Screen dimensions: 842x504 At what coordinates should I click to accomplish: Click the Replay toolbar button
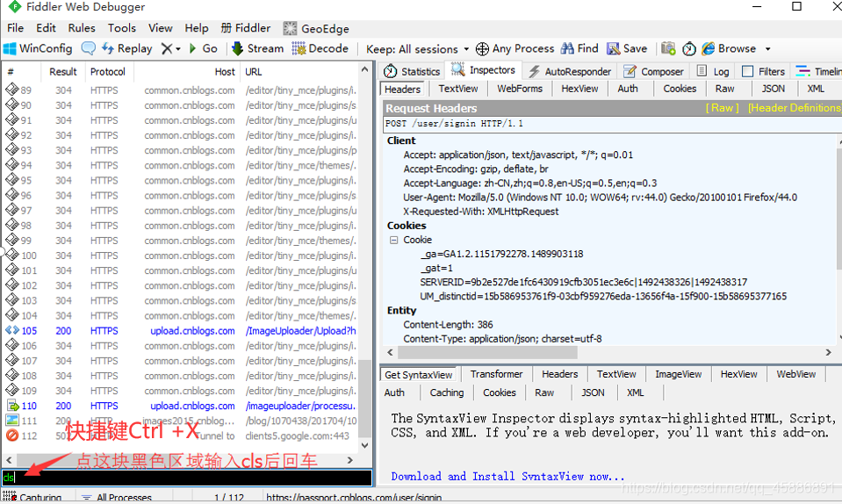(127, 48)
